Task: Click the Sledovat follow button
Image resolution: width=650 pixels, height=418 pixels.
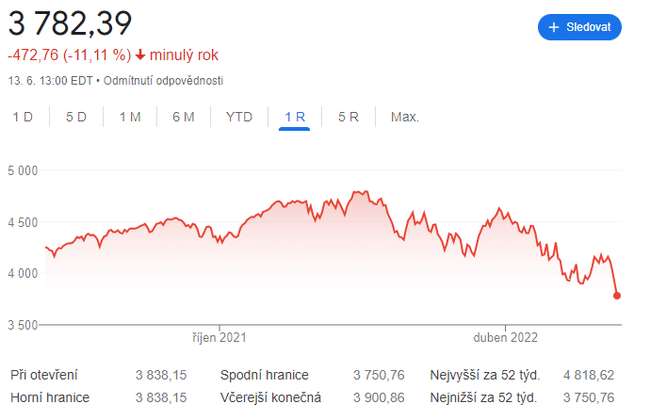Action: click(580, 27)
